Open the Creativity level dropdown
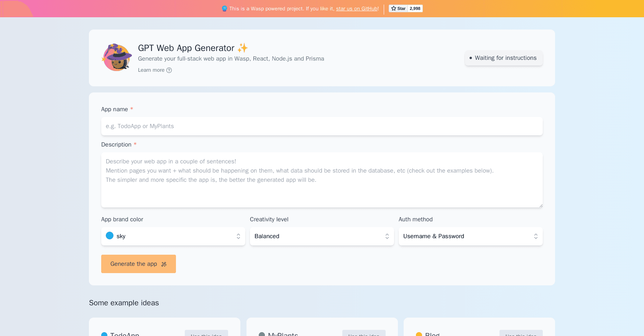 [x=322, y=236]
